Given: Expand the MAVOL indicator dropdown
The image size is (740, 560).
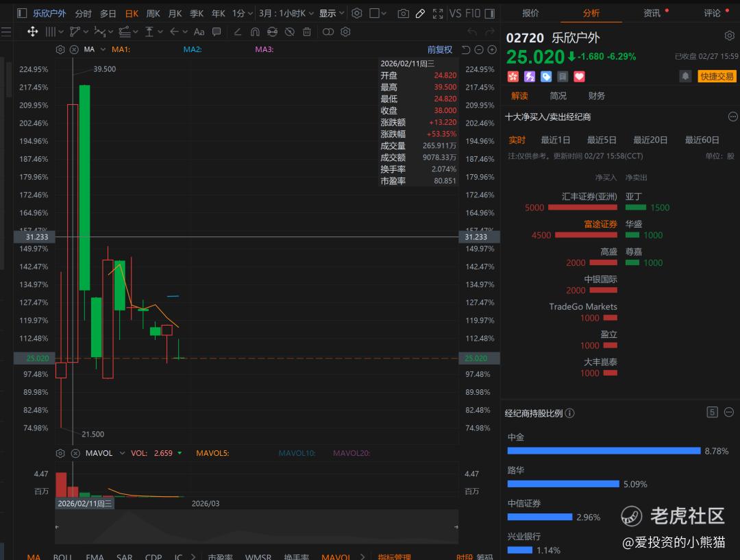Looking at the screenshot, I should [122, 453].
